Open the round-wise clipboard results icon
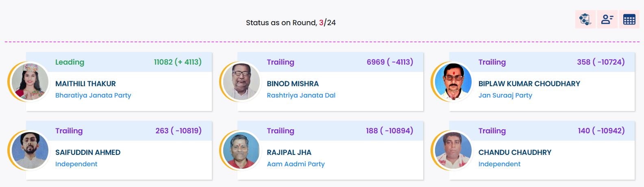Image resolution: width=644 pixels, height=187 pixels. [585, 20]
